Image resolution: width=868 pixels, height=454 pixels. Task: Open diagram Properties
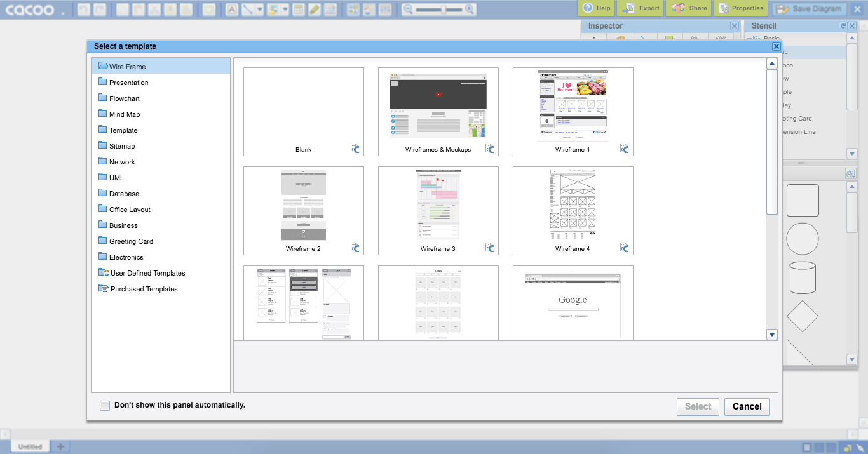point(740,8)
